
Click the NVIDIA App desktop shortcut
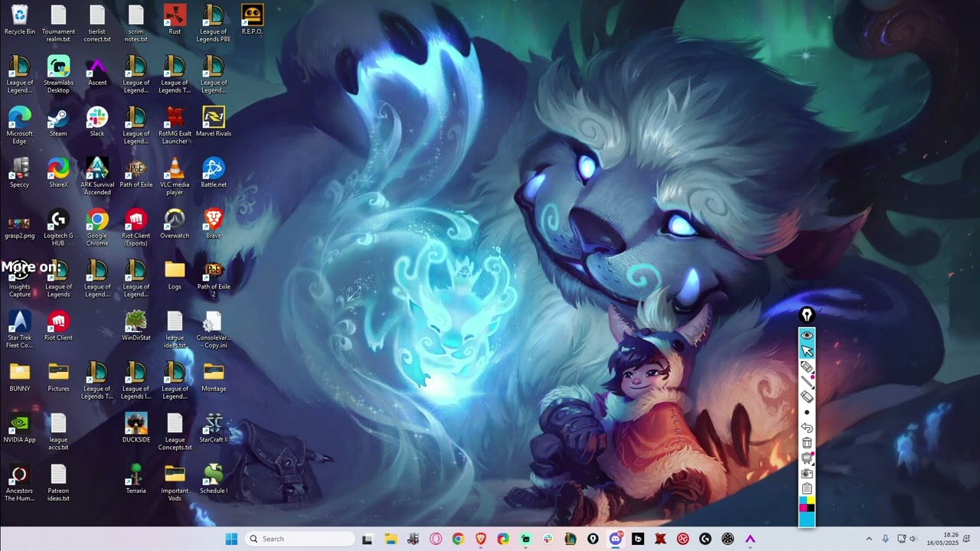[x=20, y=429]
